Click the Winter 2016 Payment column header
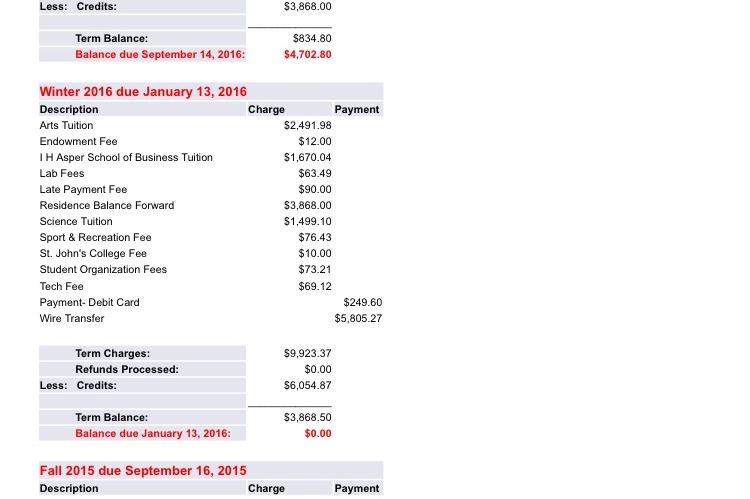This screenshot has height=499, width=750. (357, 109)
